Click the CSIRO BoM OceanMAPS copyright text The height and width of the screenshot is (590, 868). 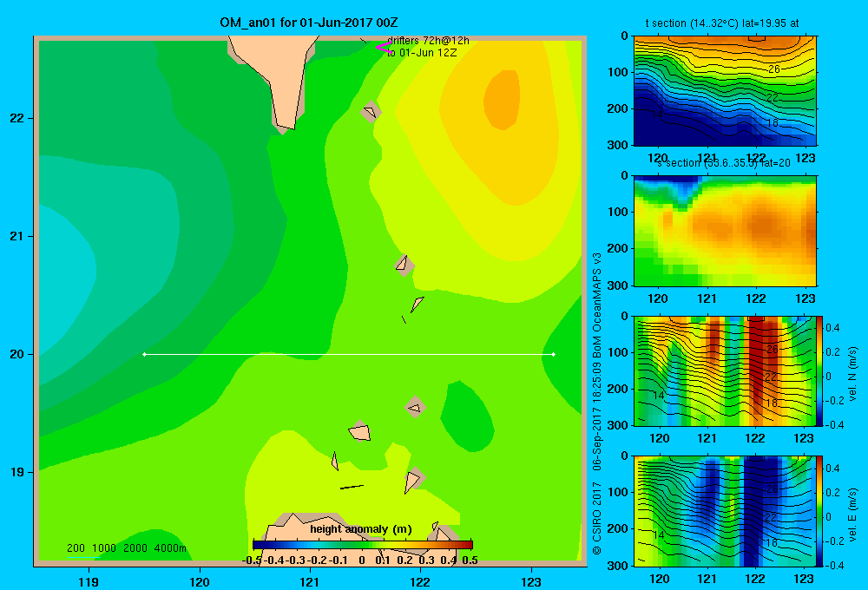click(x=597, y=404)
